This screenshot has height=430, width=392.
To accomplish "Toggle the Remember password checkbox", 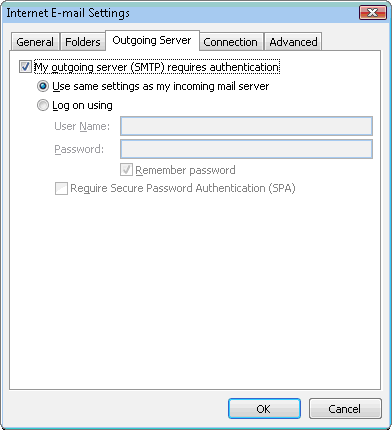I will coord(126,170).
